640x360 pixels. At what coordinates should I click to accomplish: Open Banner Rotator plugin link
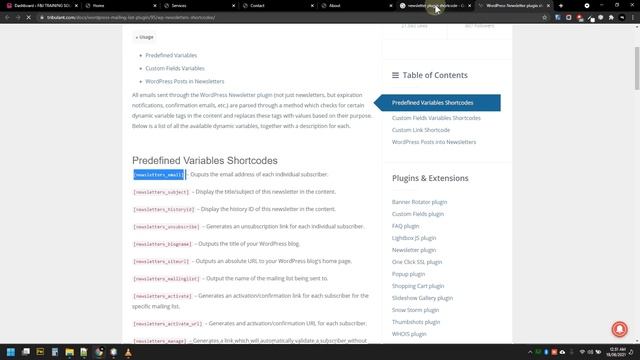click(x=419, y=202)
